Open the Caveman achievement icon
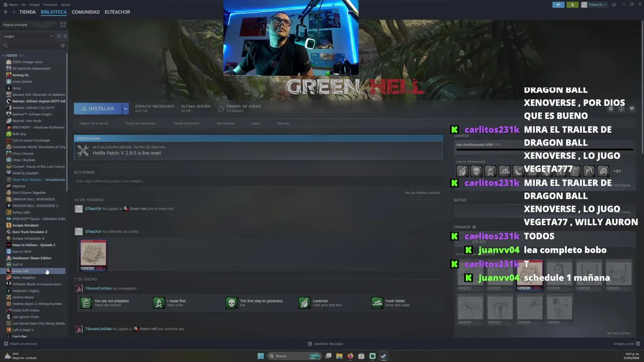 click(x=304, y=303)
